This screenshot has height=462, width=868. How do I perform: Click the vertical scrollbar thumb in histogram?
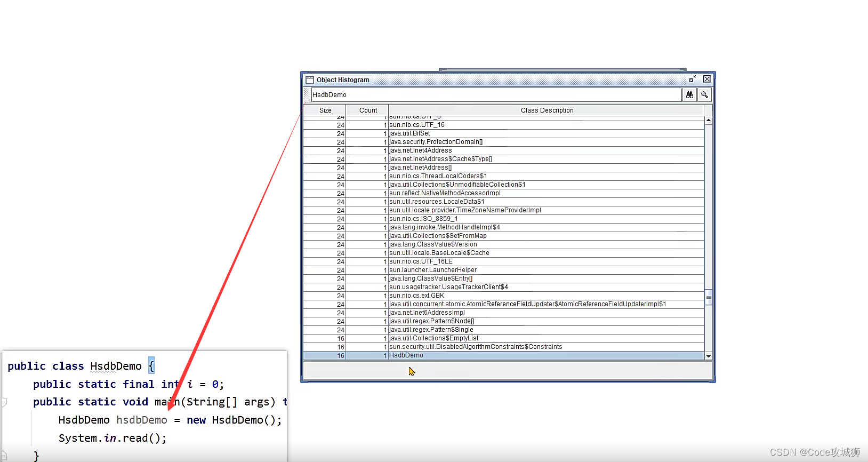(709, 297)
